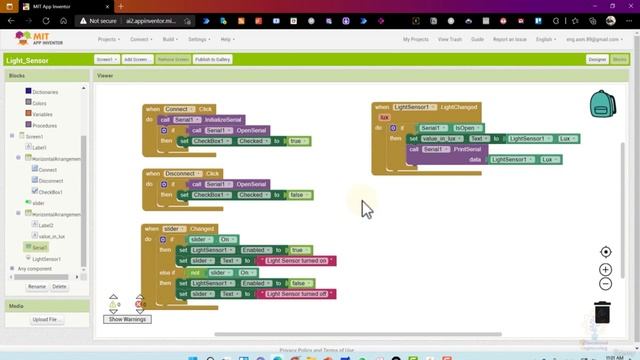This screenshot has height=360, width=640.
Task: Collapse the second HorizontalArrangement node
Action: point(18,213)
